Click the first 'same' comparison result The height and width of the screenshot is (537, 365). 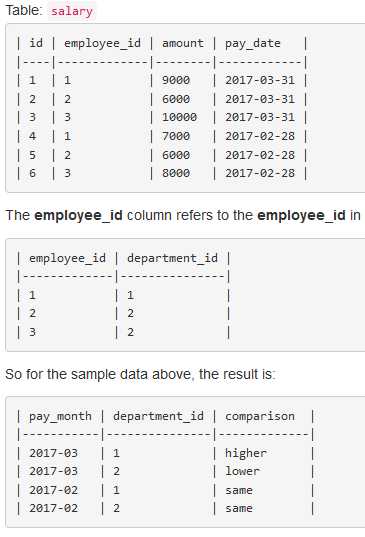coord(239,490)
